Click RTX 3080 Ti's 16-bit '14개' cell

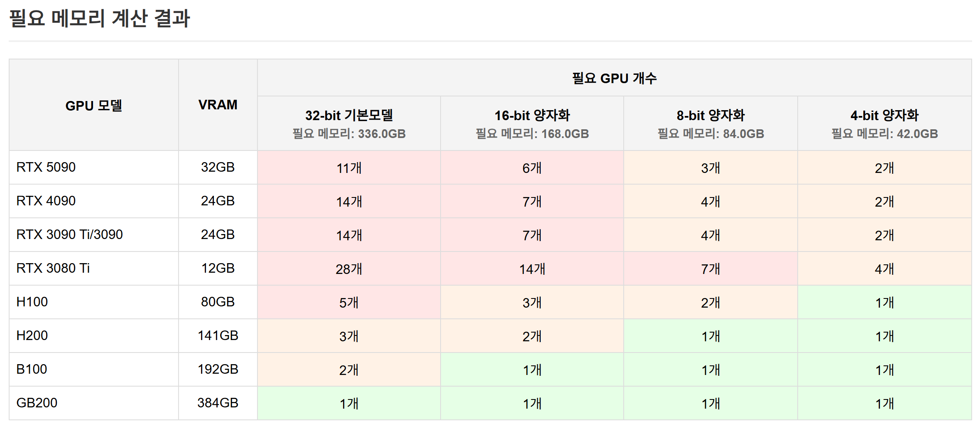point(532,269)
